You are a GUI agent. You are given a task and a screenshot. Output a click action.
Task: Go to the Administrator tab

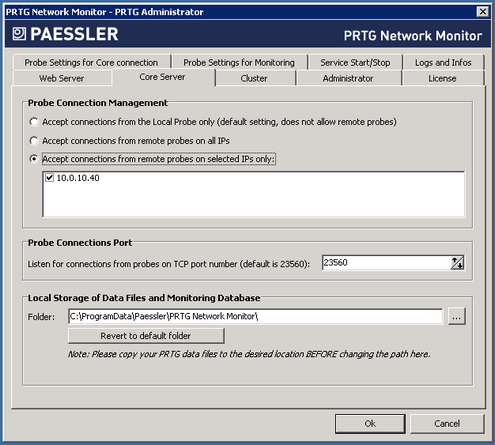348,78
